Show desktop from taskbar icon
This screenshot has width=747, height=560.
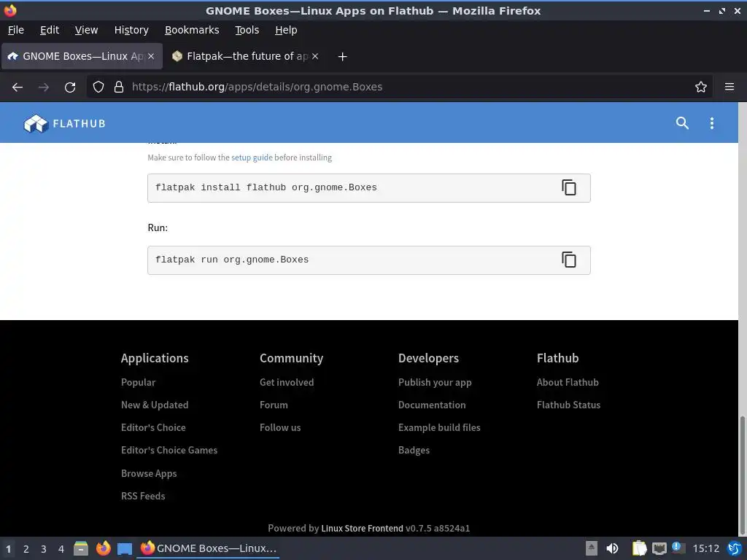(x=125, y=548)
